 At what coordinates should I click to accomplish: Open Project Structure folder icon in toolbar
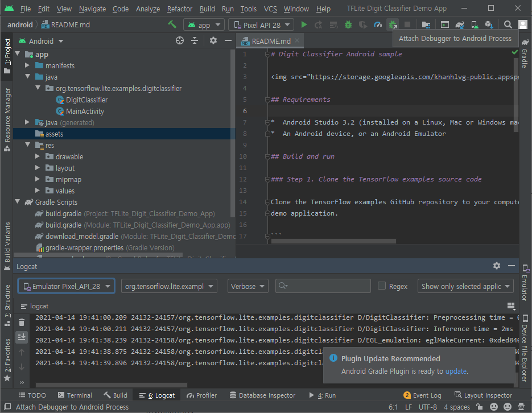[426, 25]
